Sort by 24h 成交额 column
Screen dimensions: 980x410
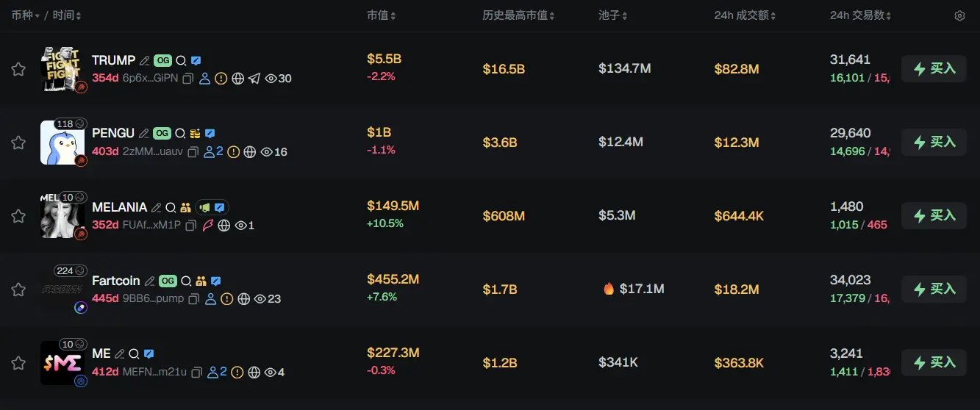(x=745, y=16)
